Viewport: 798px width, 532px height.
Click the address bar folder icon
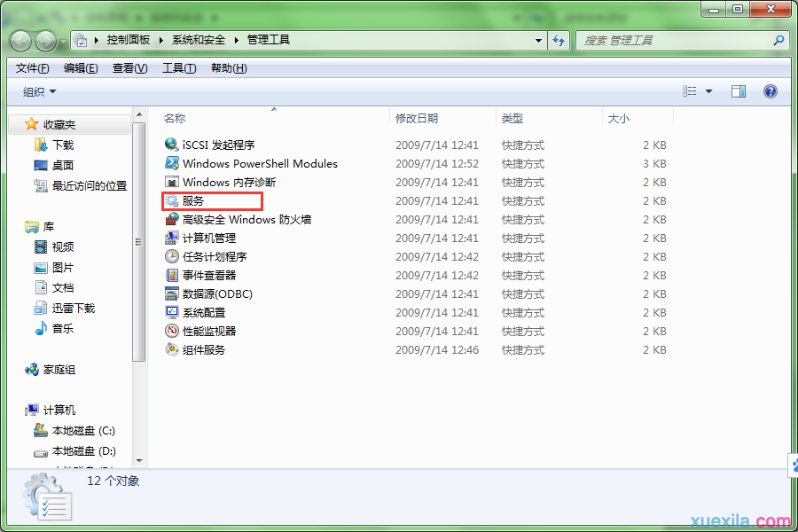81,40
